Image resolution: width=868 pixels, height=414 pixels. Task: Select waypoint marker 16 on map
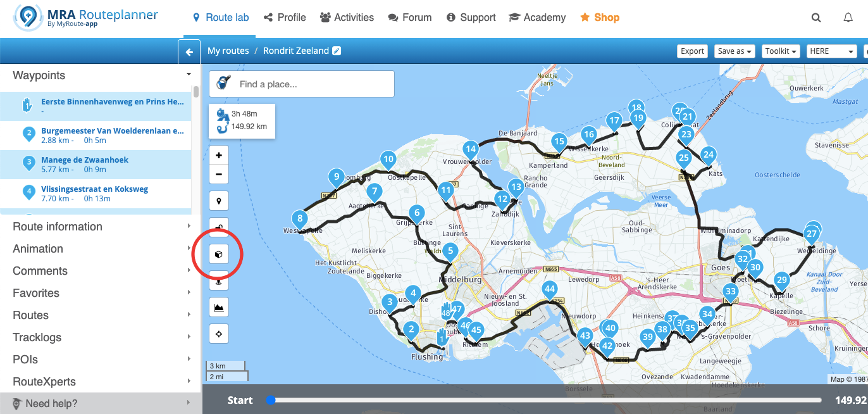tap(589, 136)
